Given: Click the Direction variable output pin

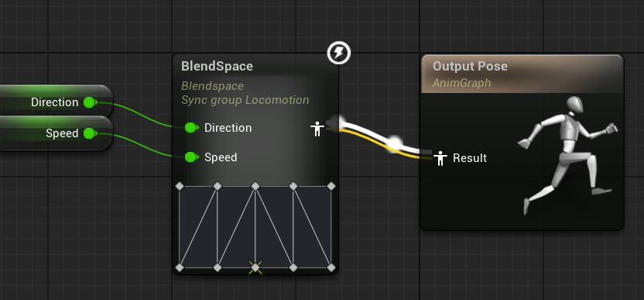Looking at the screenshot, I should click(91, 102).
